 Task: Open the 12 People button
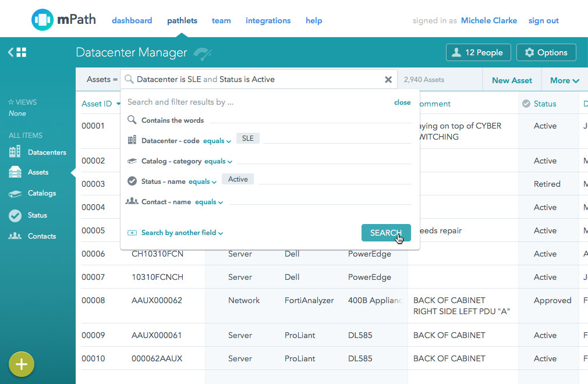click(478, 52)
